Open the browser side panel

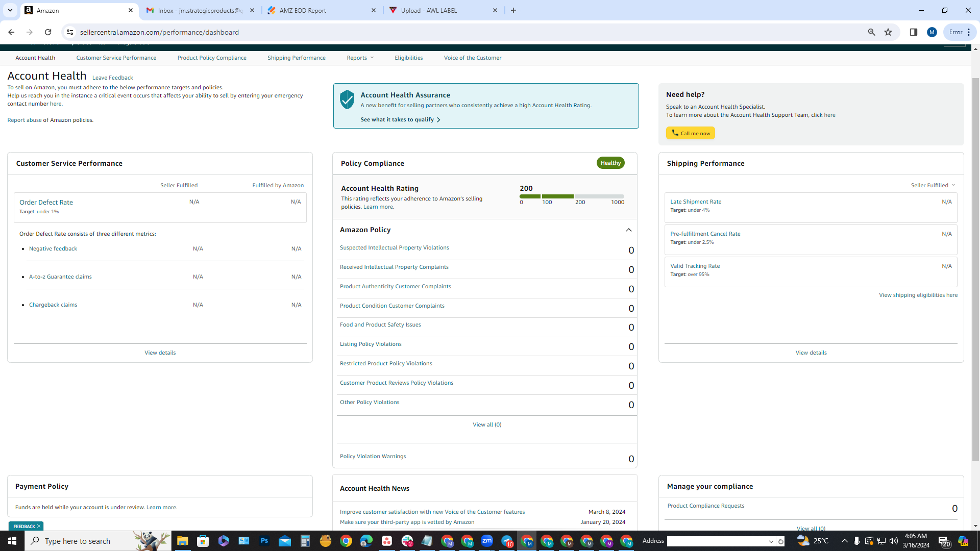coord(914,32)
